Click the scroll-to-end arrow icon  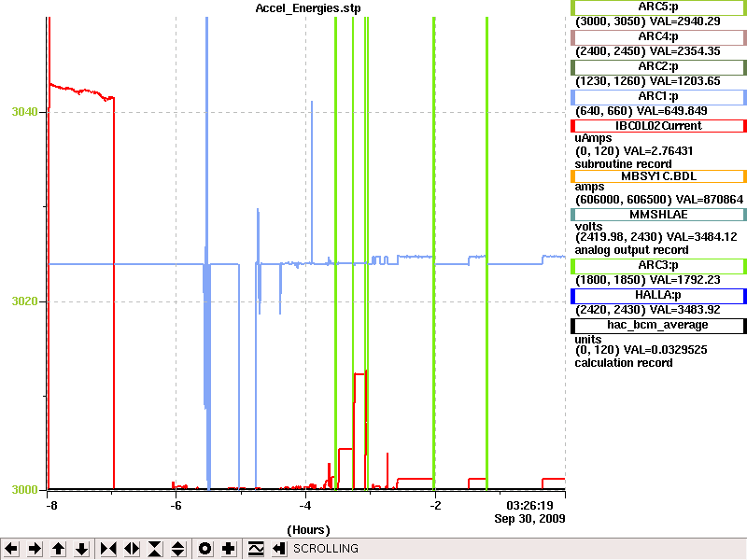[x=279, y=549]
